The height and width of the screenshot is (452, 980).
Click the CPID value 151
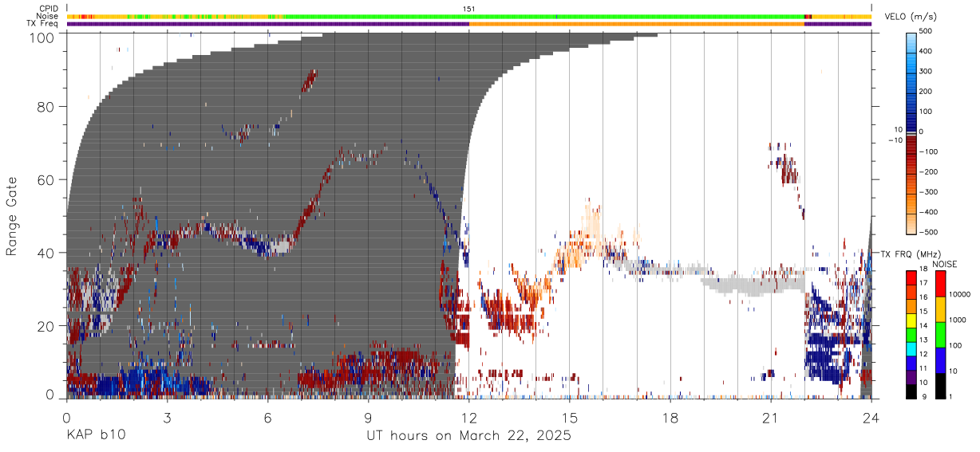469,9
